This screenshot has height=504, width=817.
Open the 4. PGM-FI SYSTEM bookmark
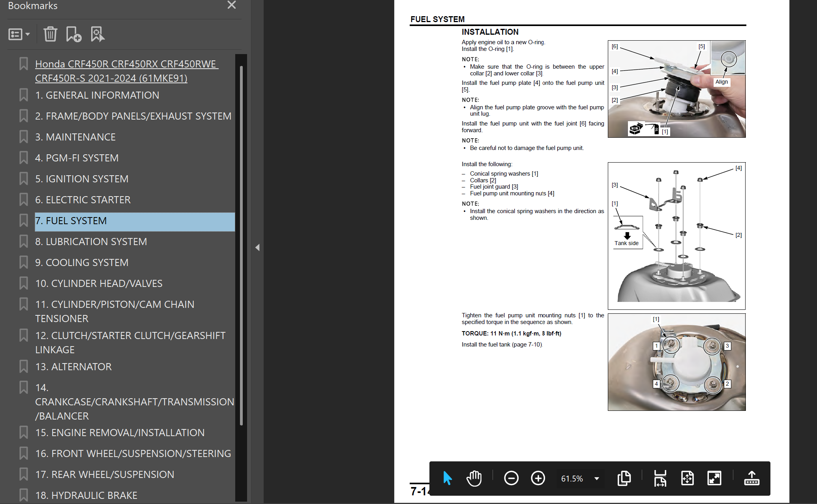pyautogui.click(x=77, y=158)
